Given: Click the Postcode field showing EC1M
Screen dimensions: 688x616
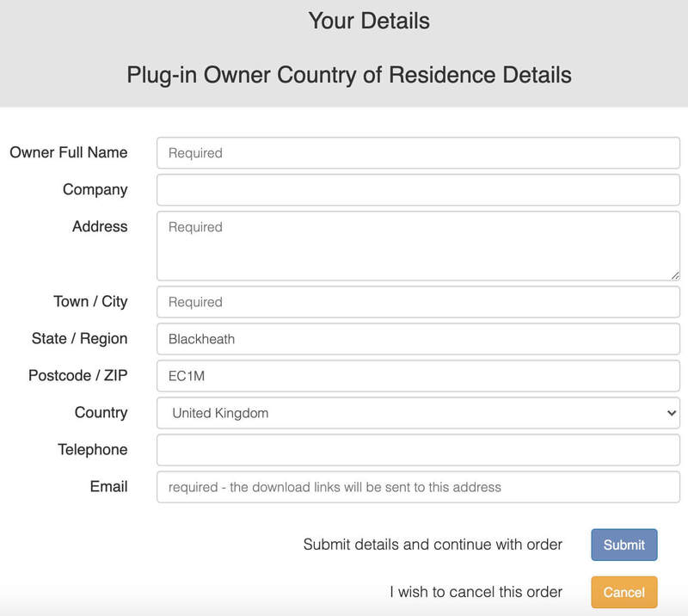Looking at the screenshot, I should coord(418,376).
